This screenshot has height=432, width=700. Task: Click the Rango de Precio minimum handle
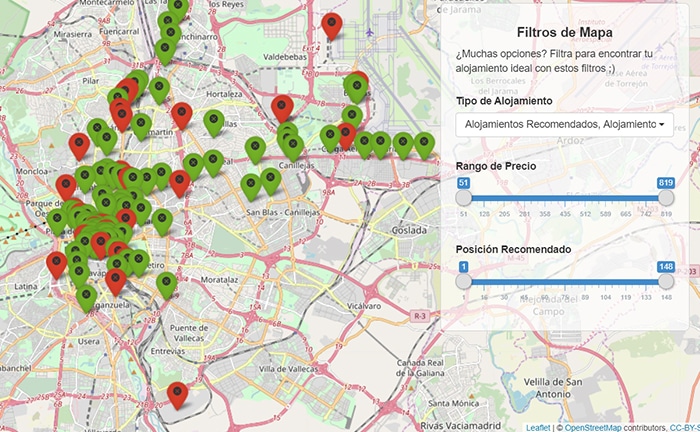pos(464,198)
